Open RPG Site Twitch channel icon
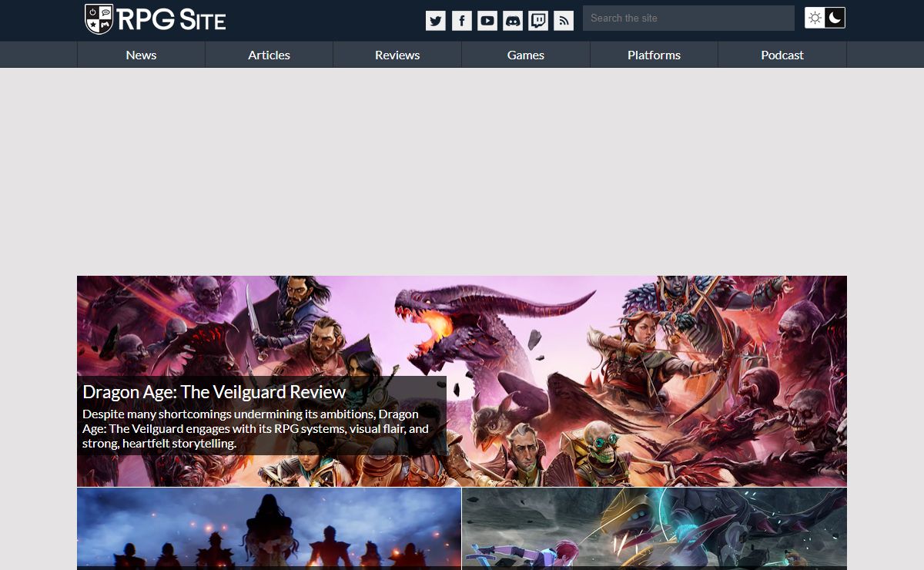The height and width of the screenshot is (570, 924). [538, 21]
